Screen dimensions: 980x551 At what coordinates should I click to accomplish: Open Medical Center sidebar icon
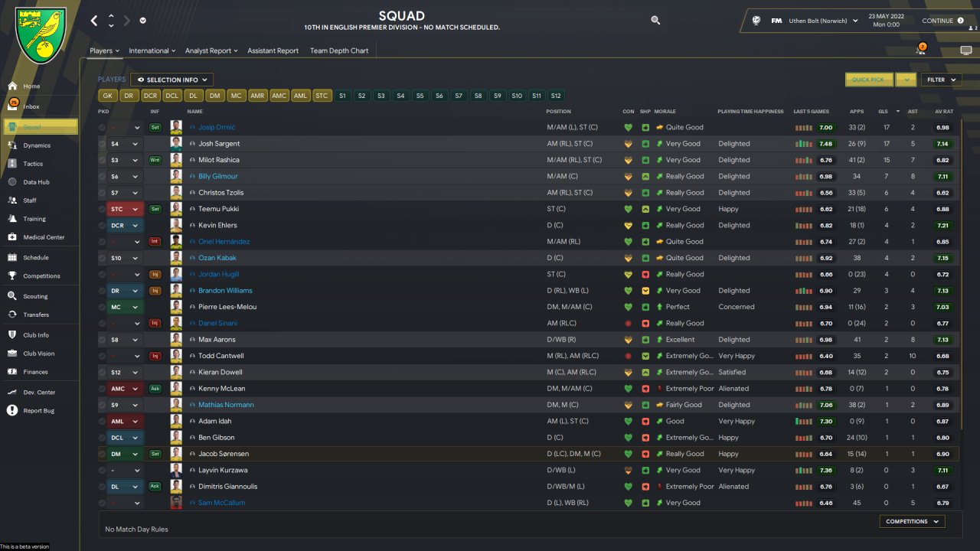(x=12, y=237)
